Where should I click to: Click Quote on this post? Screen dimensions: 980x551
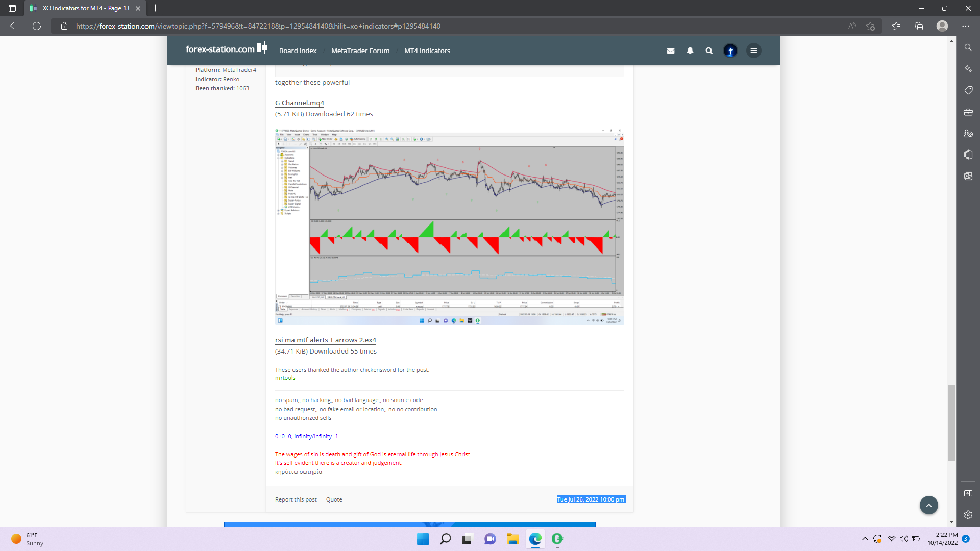[334, 499]
